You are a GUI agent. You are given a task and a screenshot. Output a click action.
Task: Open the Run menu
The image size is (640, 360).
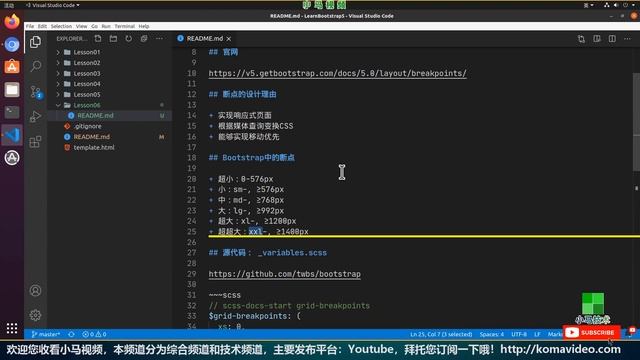coord(106,26)
